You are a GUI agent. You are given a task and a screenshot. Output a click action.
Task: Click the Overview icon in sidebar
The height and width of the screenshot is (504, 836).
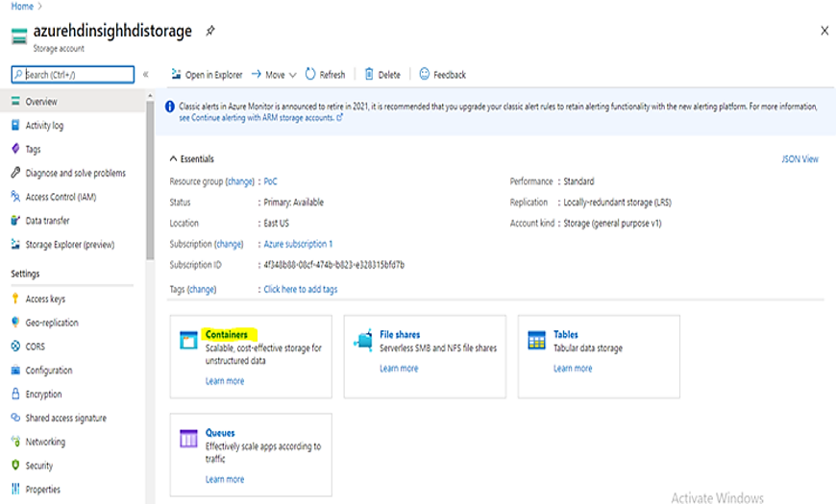pos(15,101)
